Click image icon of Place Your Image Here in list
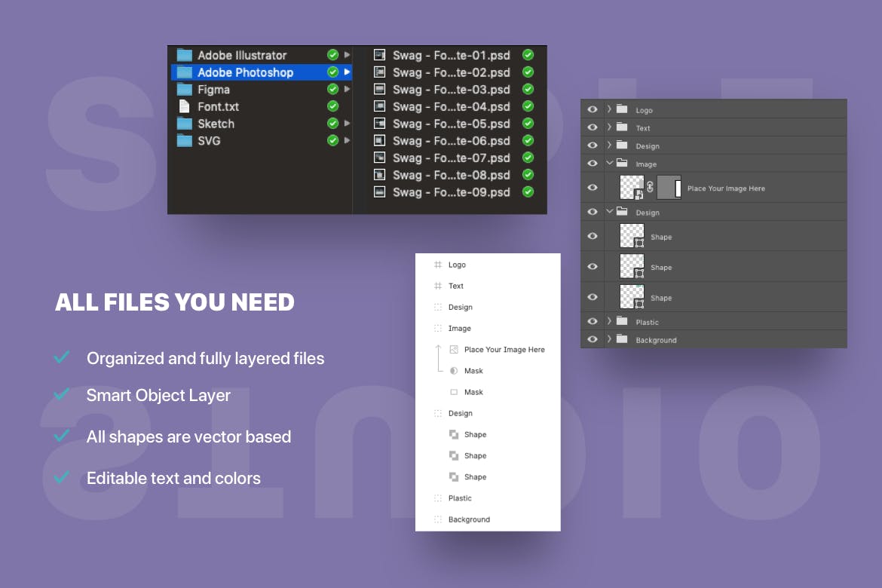 (x=454, y=350)
